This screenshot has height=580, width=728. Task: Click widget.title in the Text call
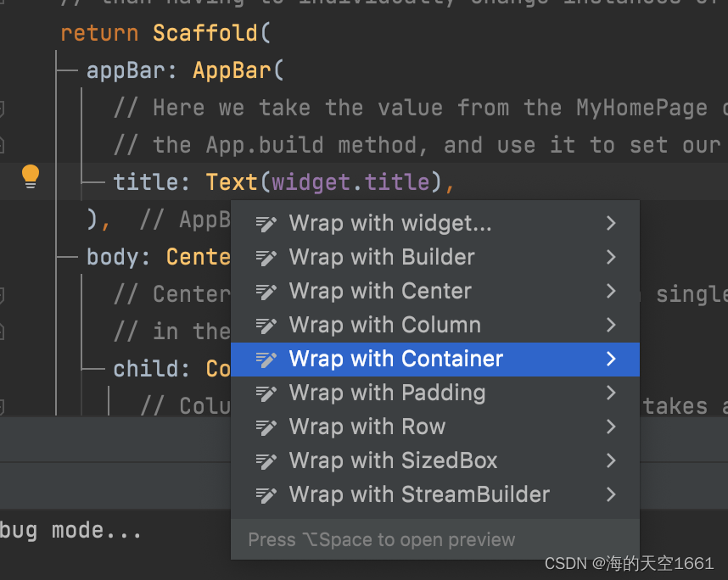[351, 181]
